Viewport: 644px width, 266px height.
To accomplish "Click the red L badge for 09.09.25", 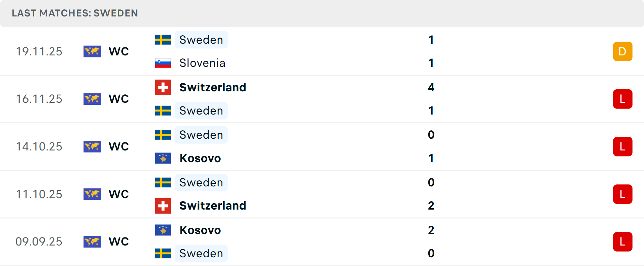I will 623,242.
